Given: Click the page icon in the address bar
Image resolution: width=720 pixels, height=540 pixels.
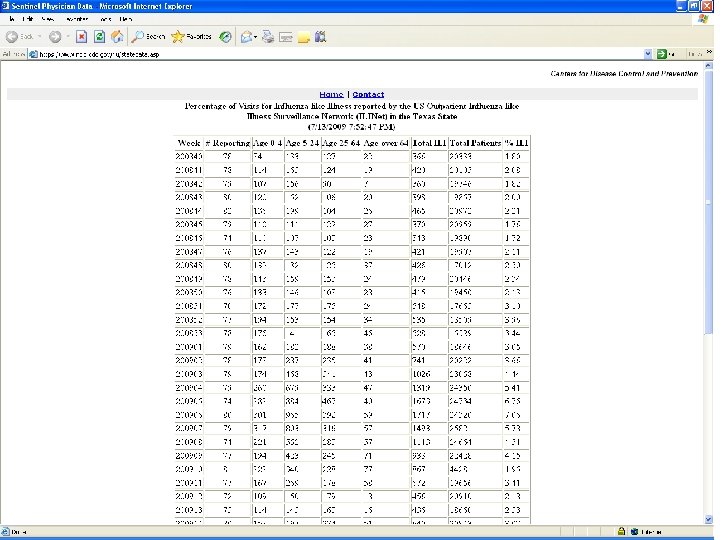Looking at the screenshot, I should point(33,54).
